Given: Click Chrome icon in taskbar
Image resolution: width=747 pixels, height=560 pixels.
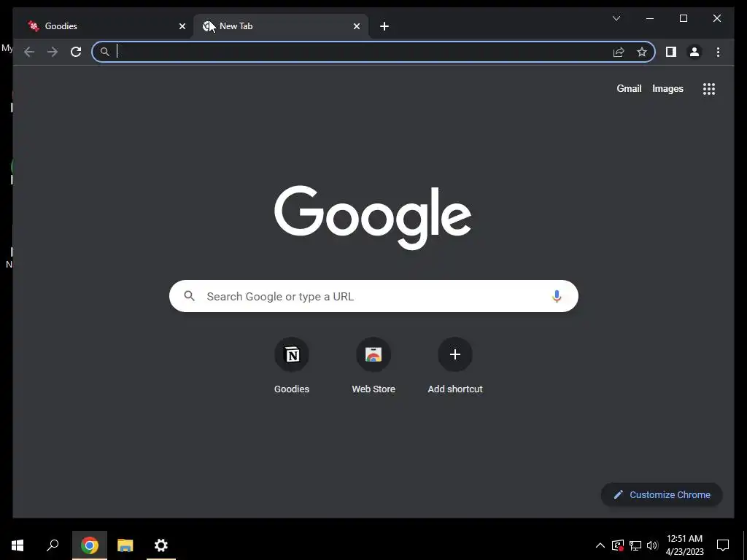Looking at the screenshot, I should [90, 545].
